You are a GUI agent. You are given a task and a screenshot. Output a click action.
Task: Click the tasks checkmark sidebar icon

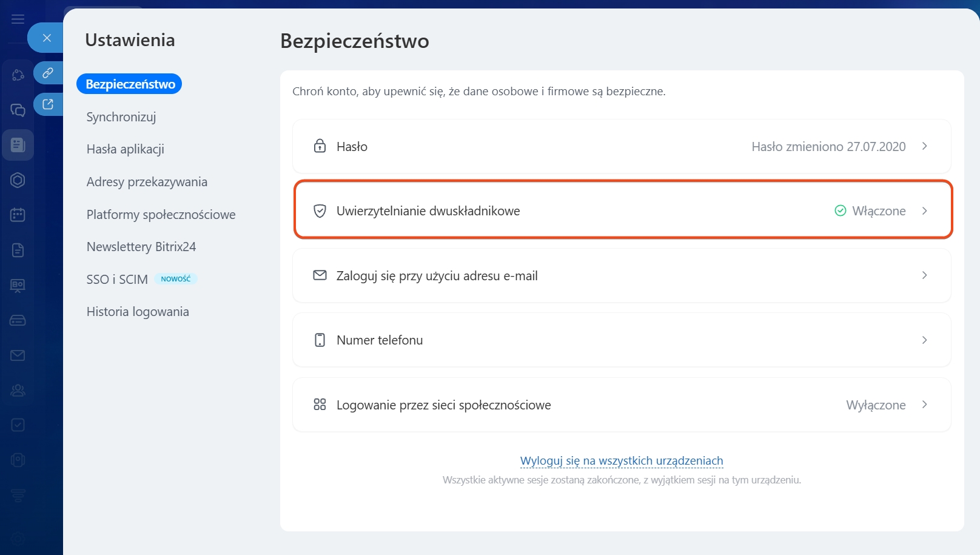pos(18,425)
